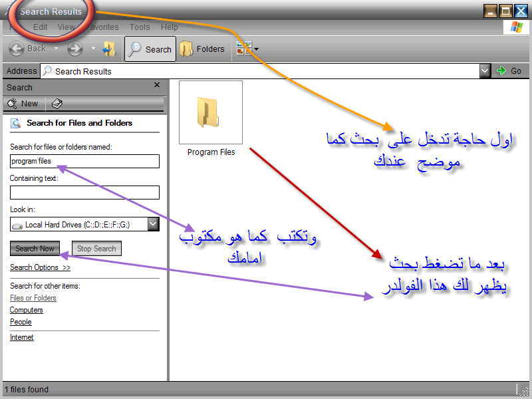The height and width of the screenshot is (399, 532).
Task: Open the Look in drives dropdown
Action: click(153, 225)
